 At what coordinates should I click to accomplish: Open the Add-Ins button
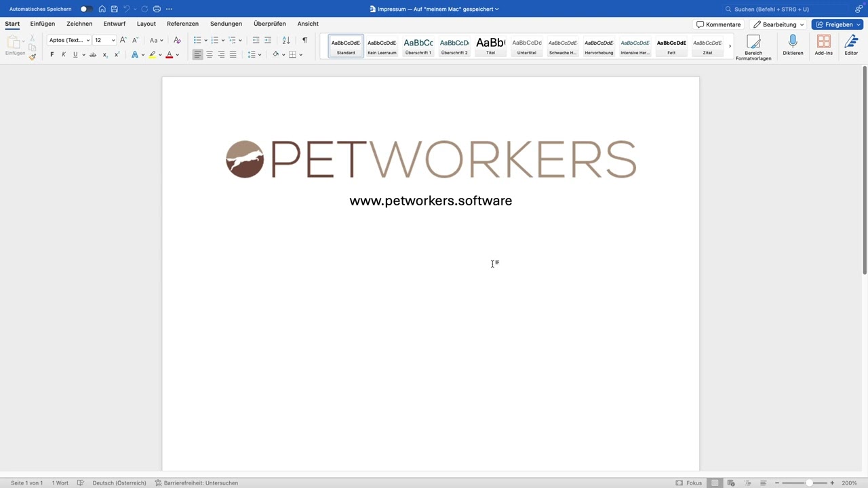824,45
